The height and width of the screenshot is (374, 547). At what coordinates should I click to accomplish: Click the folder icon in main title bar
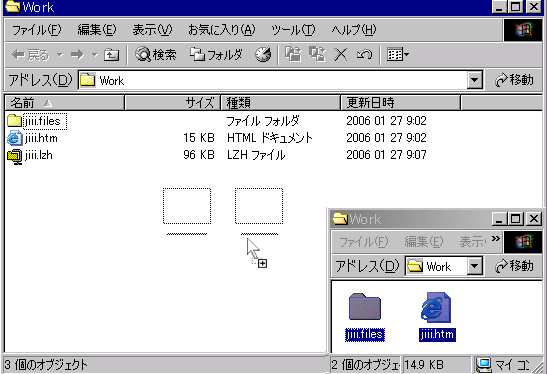(x=13, y=7)
